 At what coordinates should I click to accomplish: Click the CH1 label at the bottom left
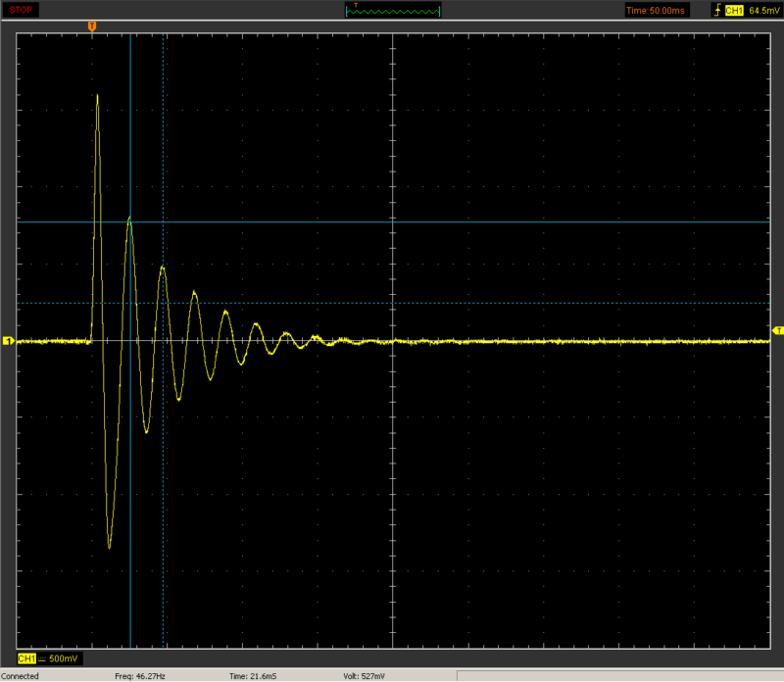coord(26,659)
